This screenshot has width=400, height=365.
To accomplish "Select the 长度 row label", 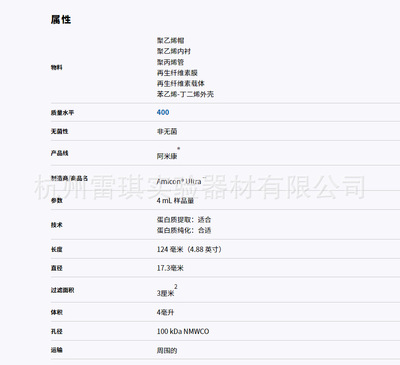I will coord(56,249).
